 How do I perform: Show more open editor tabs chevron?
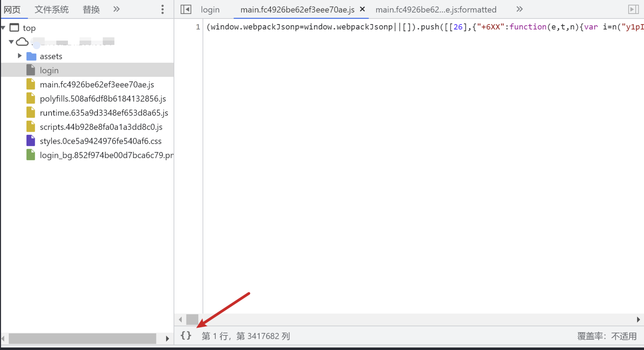pyautogui.click(x=519, y=9)
